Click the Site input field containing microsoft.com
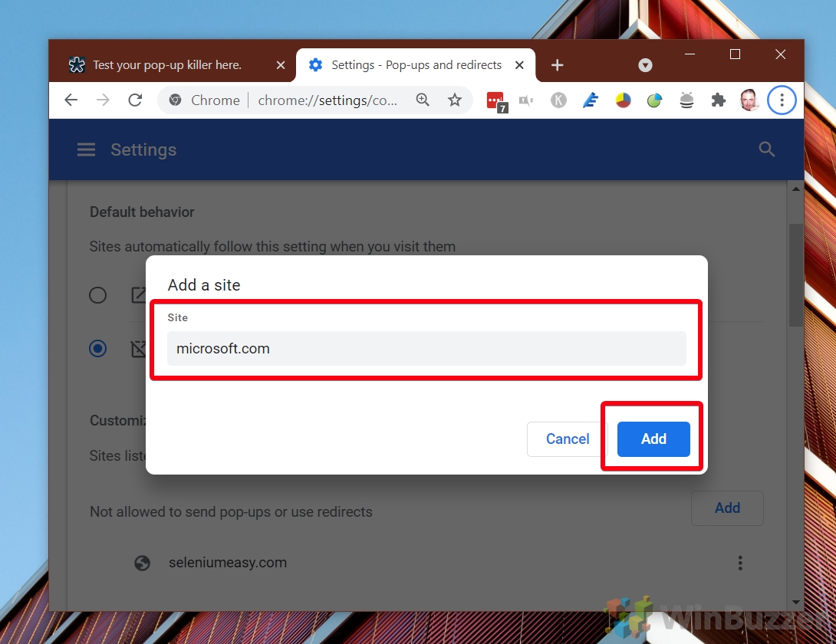Viewport: 836px width, 644px height. coord(426,349)
